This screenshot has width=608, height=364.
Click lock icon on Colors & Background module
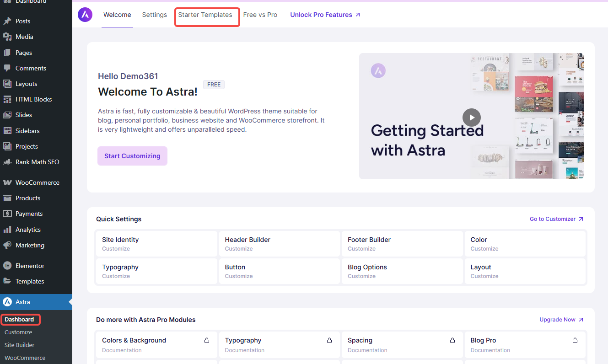(x=207, y=340)
